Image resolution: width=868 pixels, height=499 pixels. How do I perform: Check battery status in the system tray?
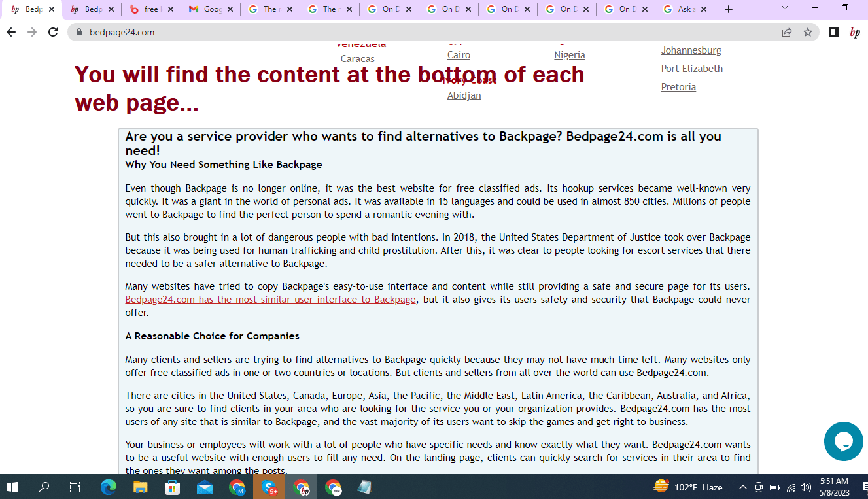775,487
